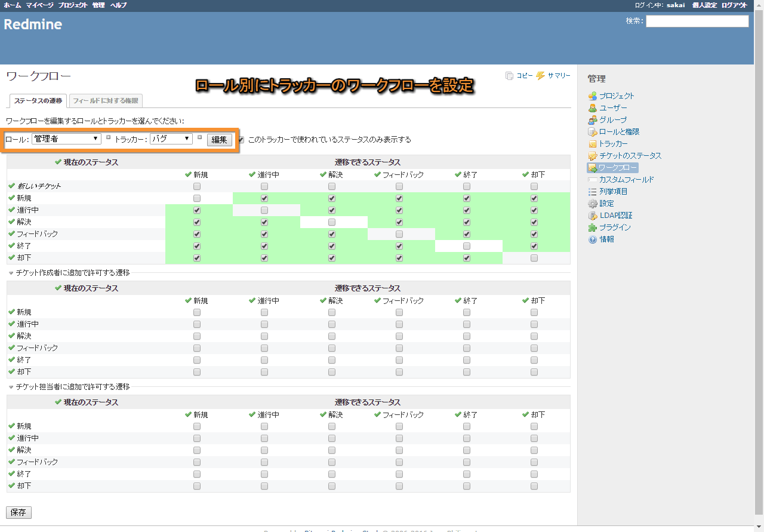Screen dimensions: 764x532
Task: Click the グループ icon in the admin sidebar
Action: (592, 120)
